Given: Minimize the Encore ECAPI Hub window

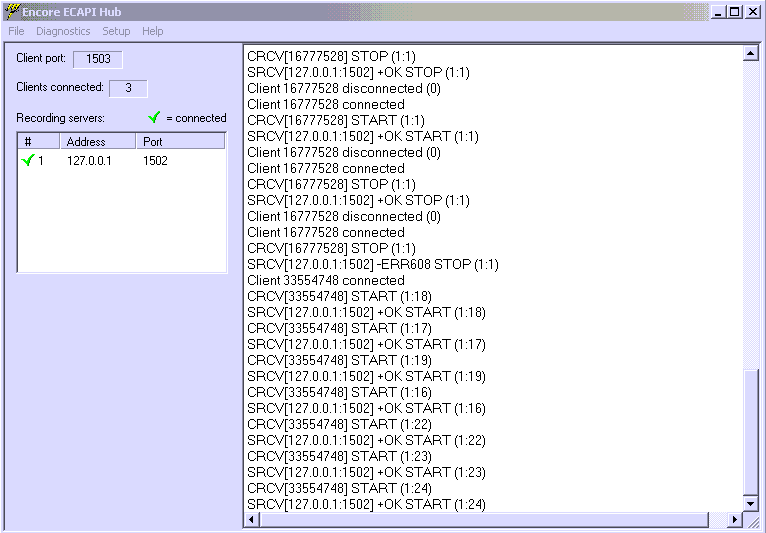Looking at the screenshot, I should 717,12.
